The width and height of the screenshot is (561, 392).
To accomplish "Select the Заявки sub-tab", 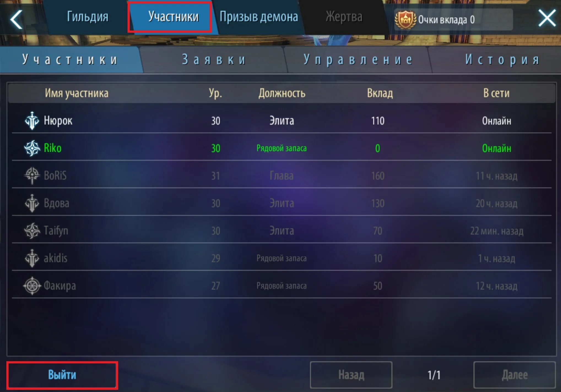I will 214,59.
